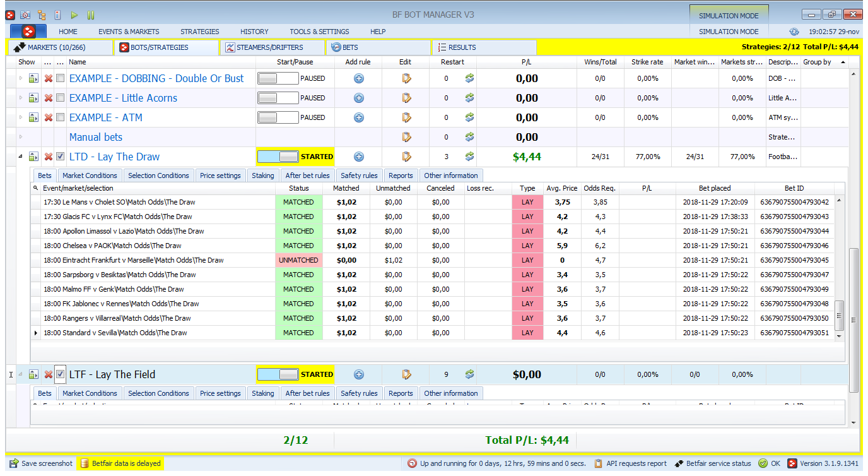Tick checkbox for EXAMPLE - DOBBING strategy
Viewport: 868px width, 476px height.
(60, 78)
